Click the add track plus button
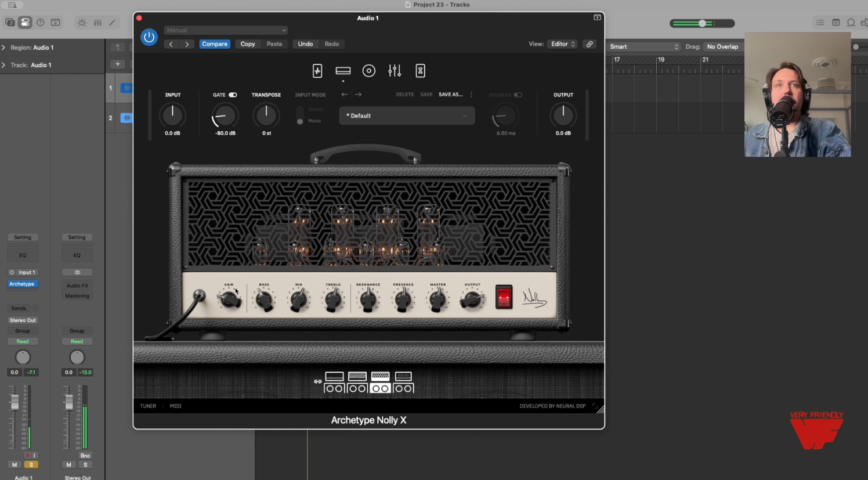Viewport: 868px width, 480px height. pyautogui.click(x=118, y=64)
